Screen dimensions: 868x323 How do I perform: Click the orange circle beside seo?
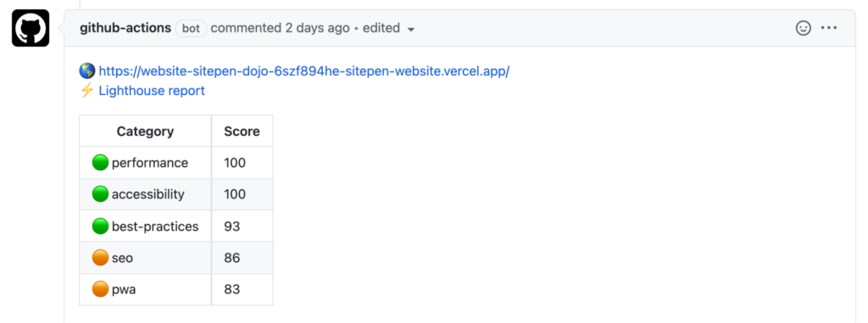click(100, 258)
